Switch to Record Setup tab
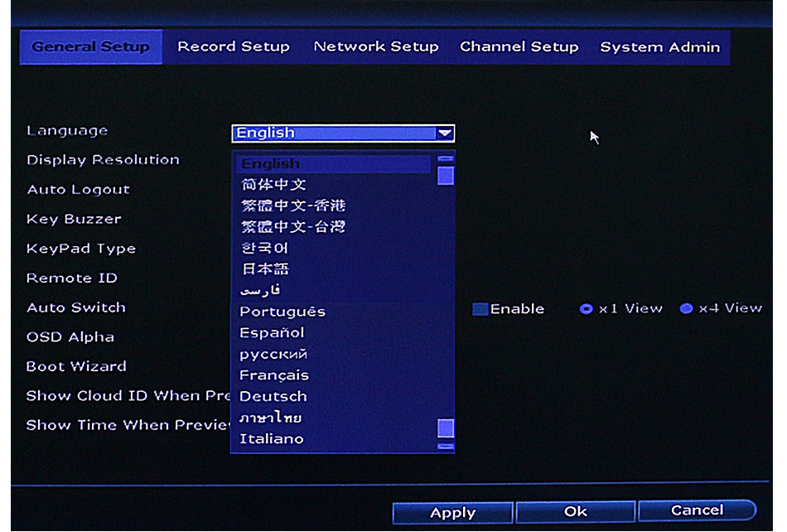The height and width of the screenshot is (532, 787). click(234, 46)
